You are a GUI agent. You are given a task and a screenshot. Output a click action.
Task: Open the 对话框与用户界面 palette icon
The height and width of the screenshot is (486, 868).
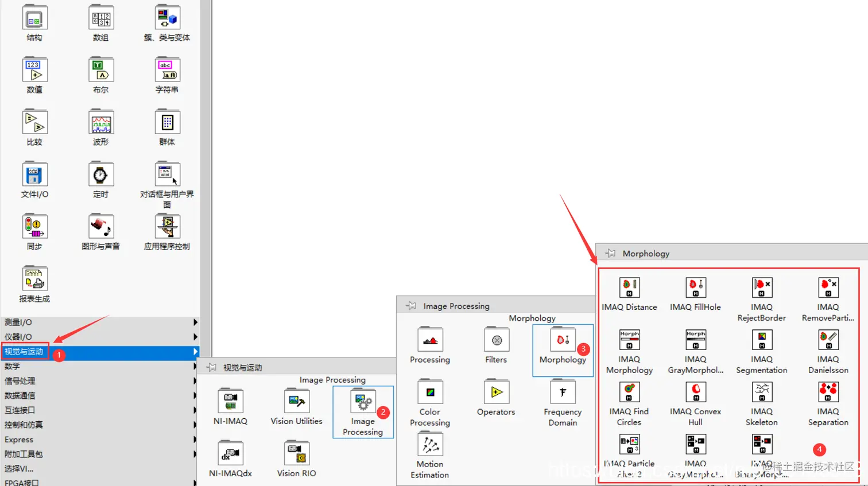coord(167,174)
